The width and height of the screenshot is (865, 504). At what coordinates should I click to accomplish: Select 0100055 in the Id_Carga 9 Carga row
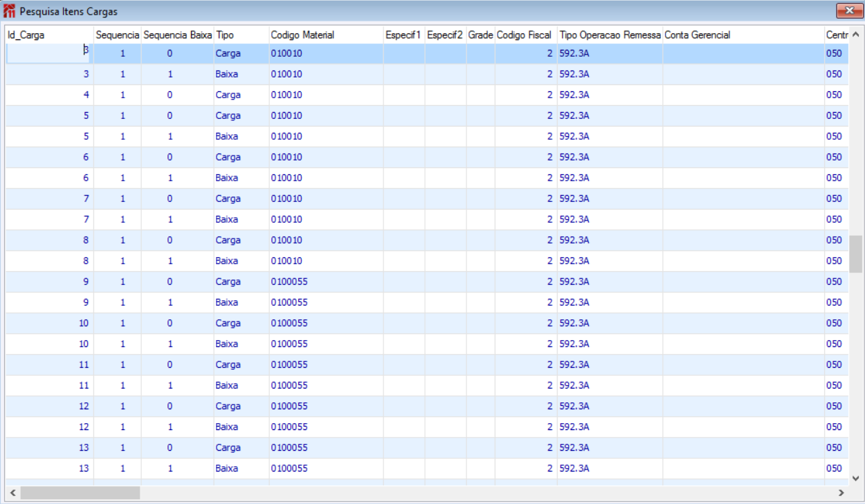tap(327, 281)
